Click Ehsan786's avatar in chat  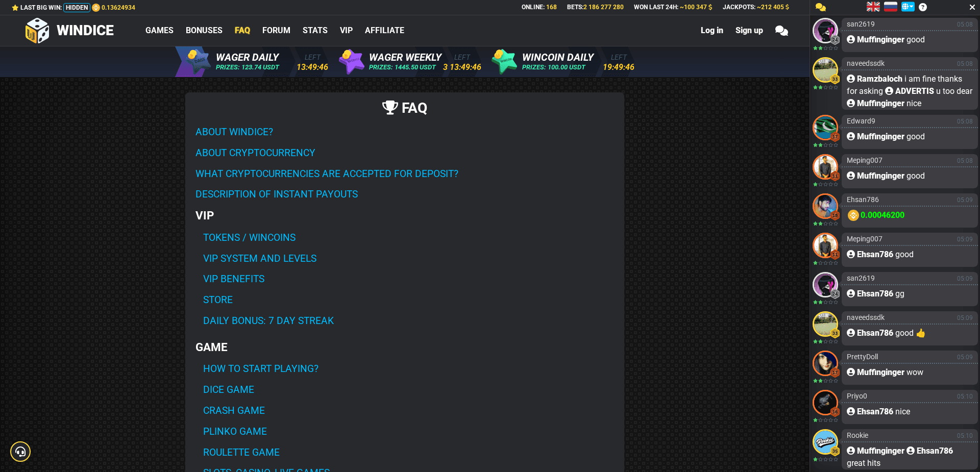tap(825, 207)
